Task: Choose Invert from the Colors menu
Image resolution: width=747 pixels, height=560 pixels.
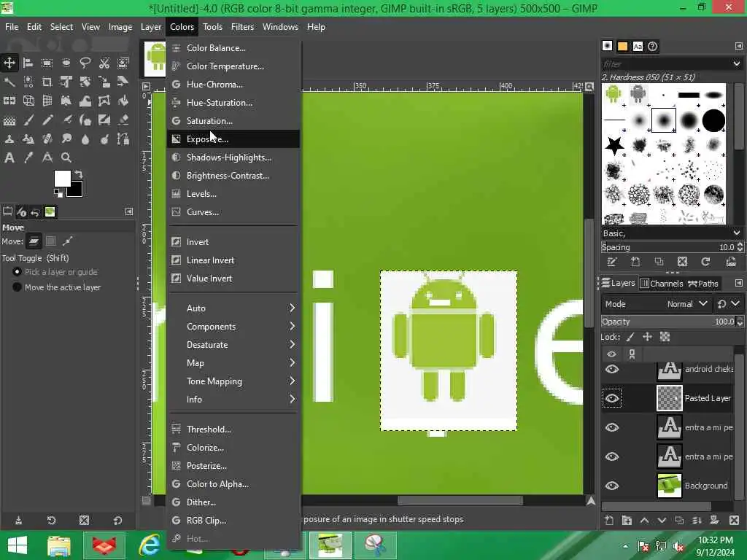Action: click(234, 242)
